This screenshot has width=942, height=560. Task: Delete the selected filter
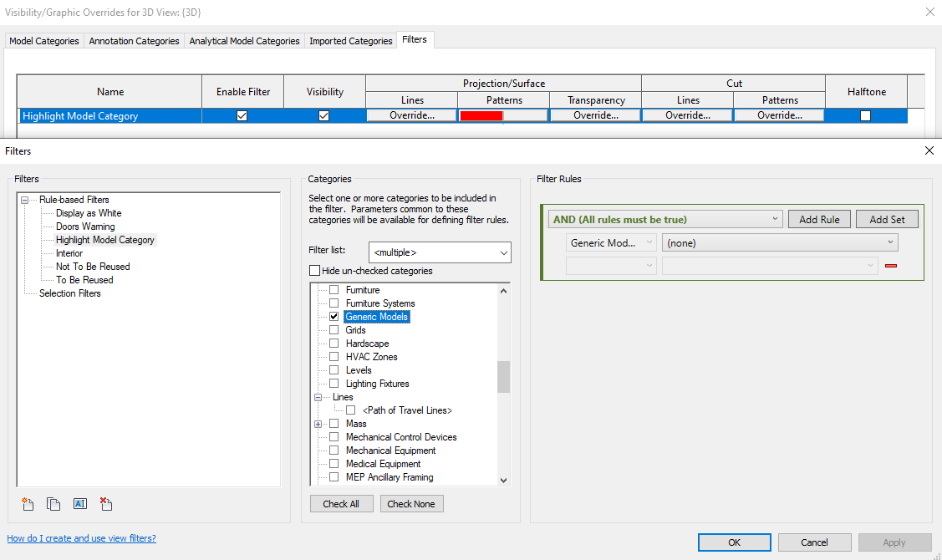[105, 504]
